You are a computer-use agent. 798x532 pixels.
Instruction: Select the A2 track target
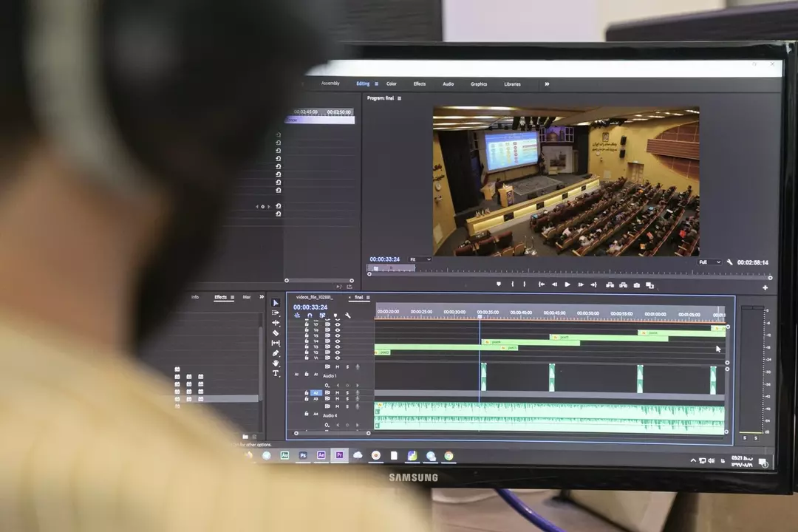coord(316,393)
